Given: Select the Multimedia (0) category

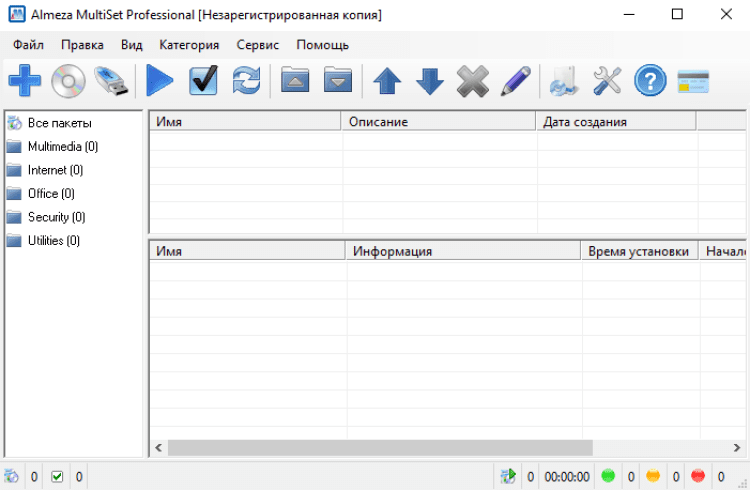Looking at the screenshot, I should 63,146.
